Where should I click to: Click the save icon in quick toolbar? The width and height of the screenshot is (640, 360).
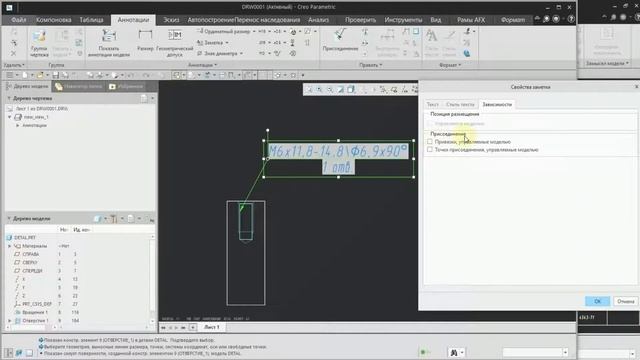coord(56,75)
